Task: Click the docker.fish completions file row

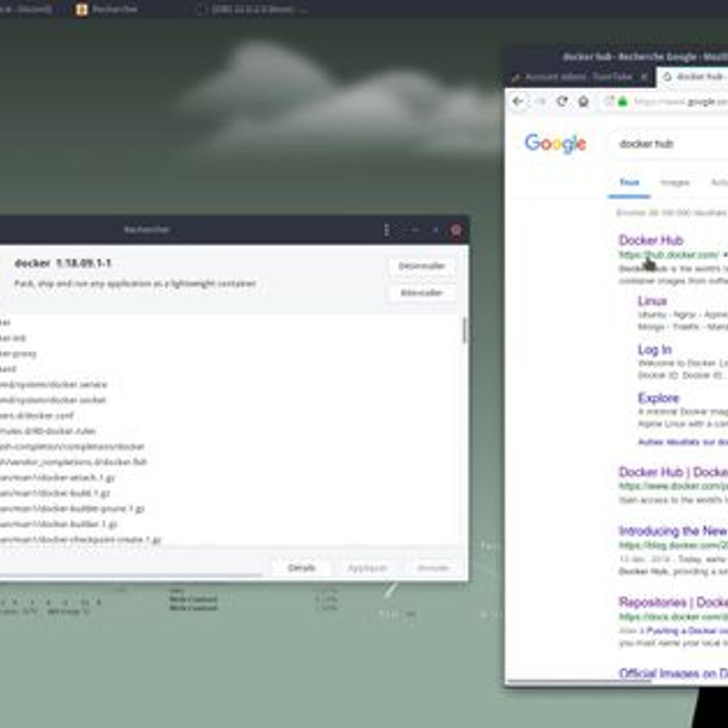Action: coord(74,462)
